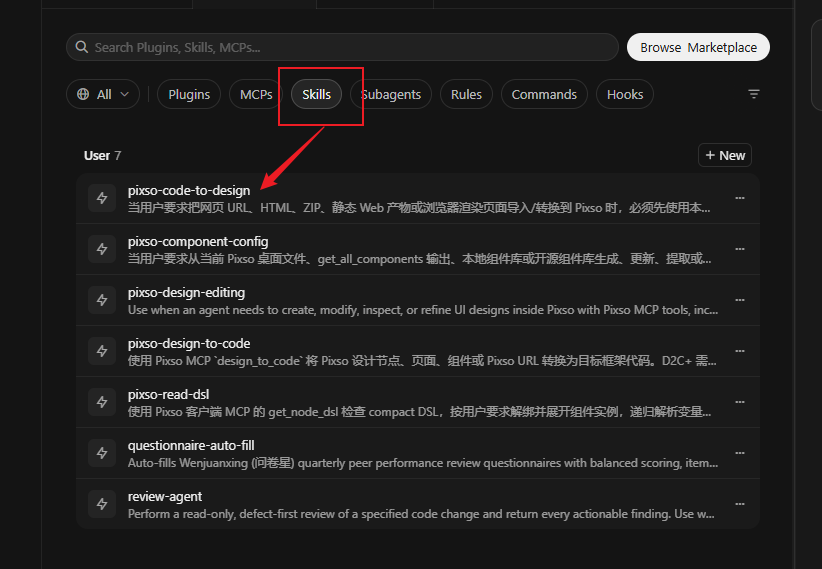The height and width of the screenshot is (569, 822).
Task: Click lightning icon for questionnaire-auto-fill
Action: [102, 453]
